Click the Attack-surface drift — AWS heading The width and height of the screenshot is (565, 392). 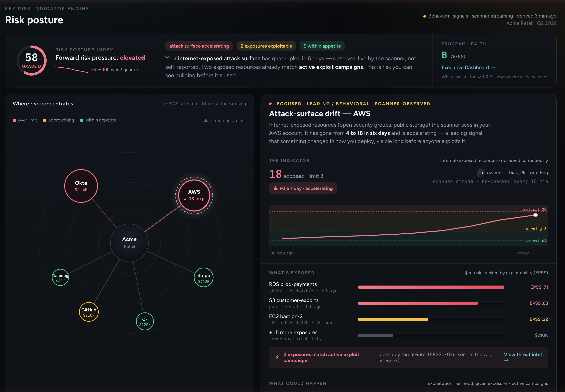(320, 114)
